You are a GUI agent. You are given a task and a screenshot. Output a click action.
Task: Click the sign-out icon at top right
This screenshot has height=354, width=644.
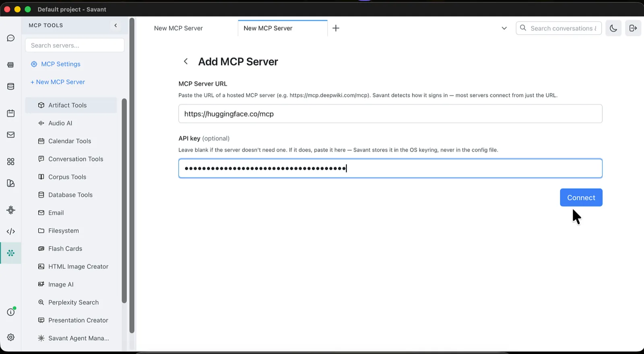pyautogui.click(x=633, y=28)
